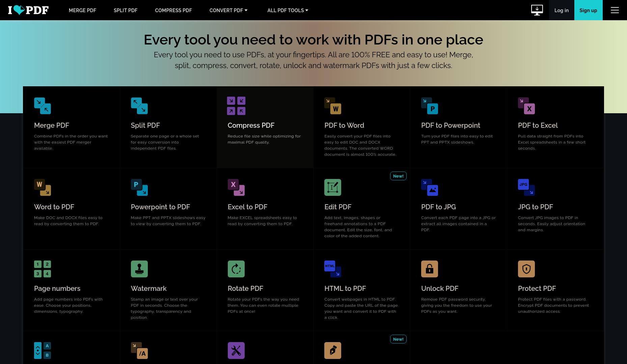This screenshot has height=364, width=627.
Task: Open the Word to PDF icon
Action: 43,187
